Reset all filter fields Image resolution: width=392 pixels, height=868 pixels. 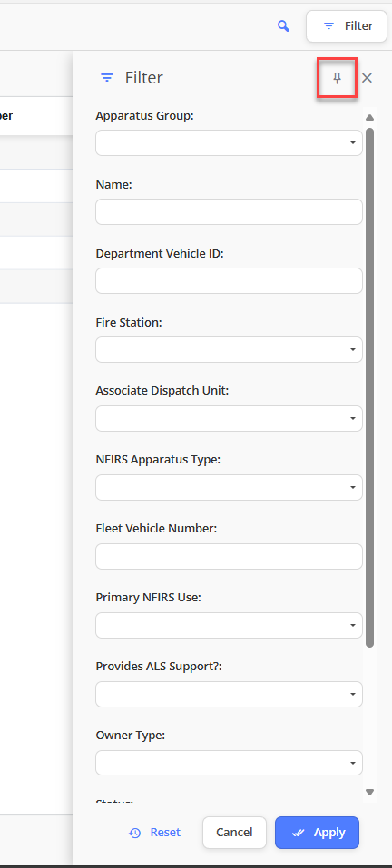155,833
